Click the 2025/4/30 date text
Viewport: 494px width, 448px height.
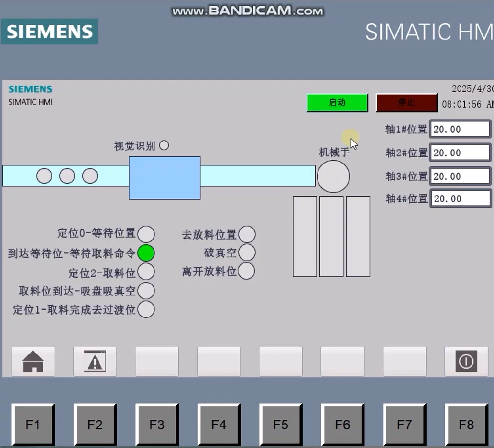click(472, 89)
